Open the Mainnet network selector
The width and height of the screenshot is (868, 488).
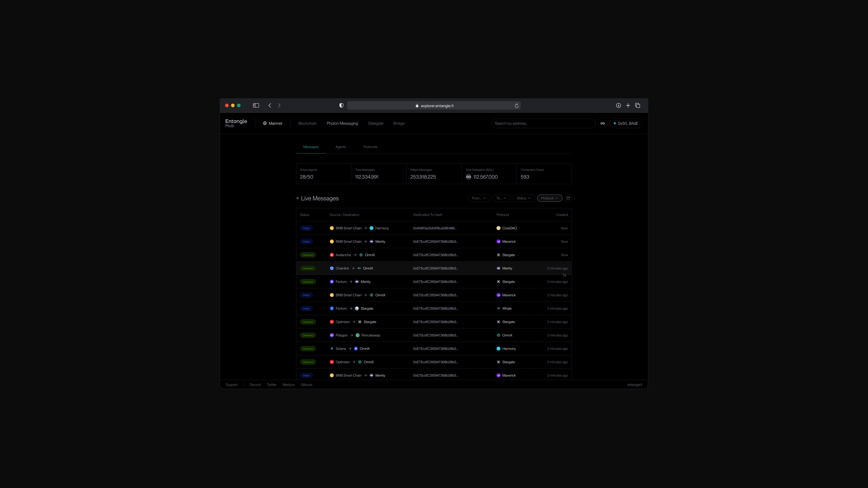[x=273, y=123]
